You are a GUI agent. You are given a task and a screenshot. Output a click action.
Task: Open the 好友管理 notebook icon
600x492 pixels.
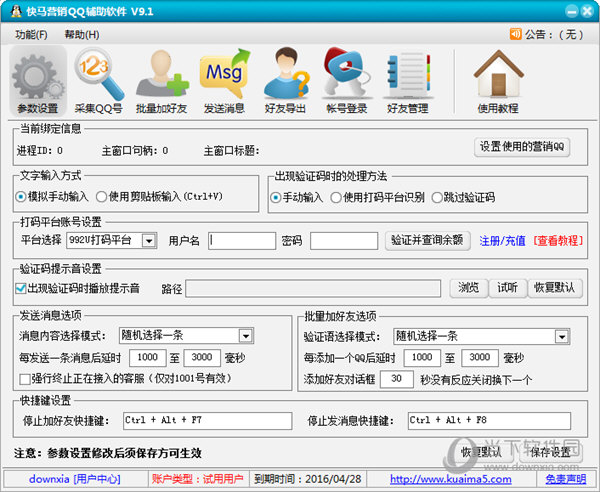pyautogui.click(x=408, y=81)
